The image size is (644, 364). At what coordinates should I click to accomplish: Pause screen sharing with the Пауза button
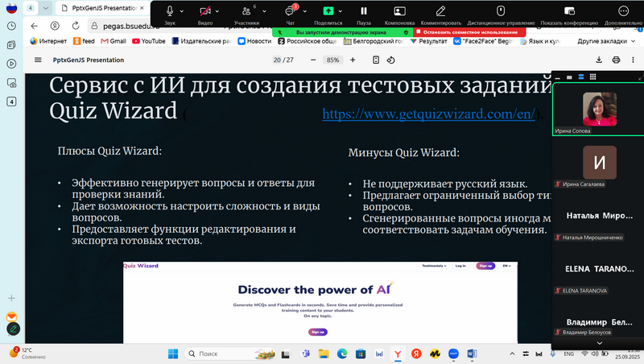pos(364,11)
